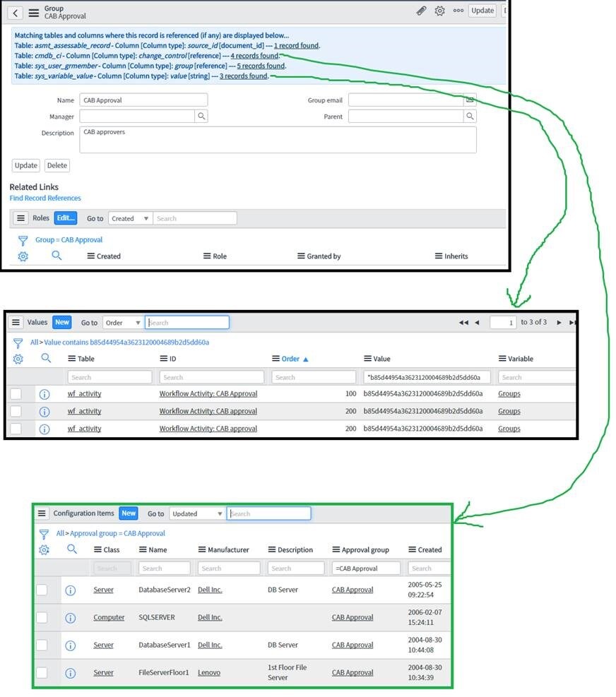Image resolution: width=616 pixels, height=697 pixels.
Task: Click the Roles list personalize gear icon
Action: [x=23, y=256]
